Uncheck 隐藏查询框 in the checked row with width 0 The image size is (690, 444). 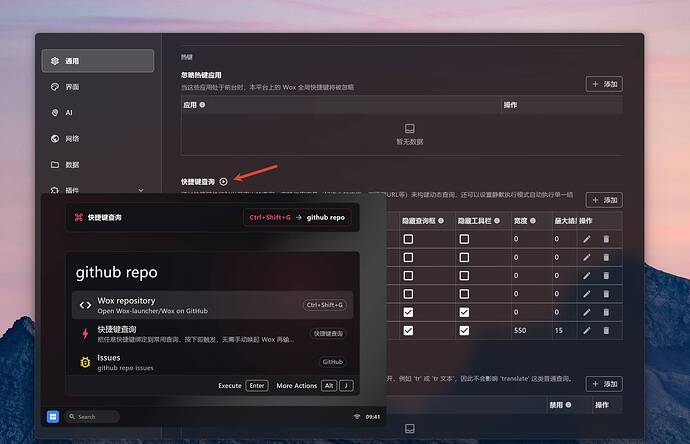pos(408,312)
